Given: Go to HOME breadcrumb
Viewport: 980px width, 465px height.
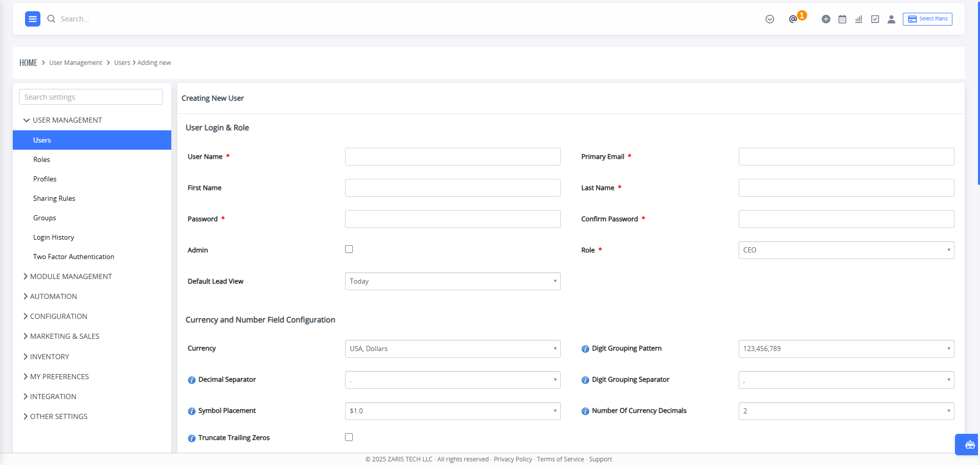Looking at the screenshot, I should click(x=28, y=62).
